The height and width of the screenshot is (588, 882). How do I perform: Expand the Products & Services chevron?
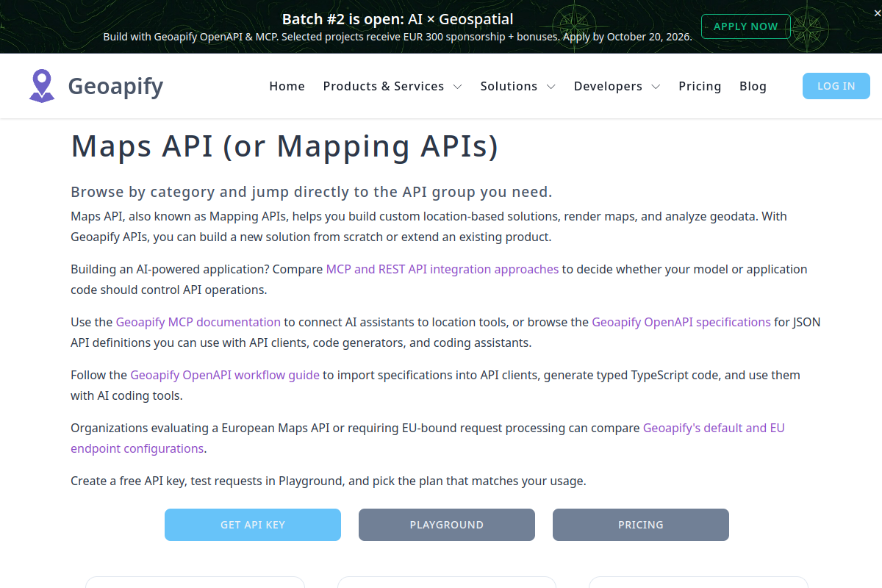(457, 87)
